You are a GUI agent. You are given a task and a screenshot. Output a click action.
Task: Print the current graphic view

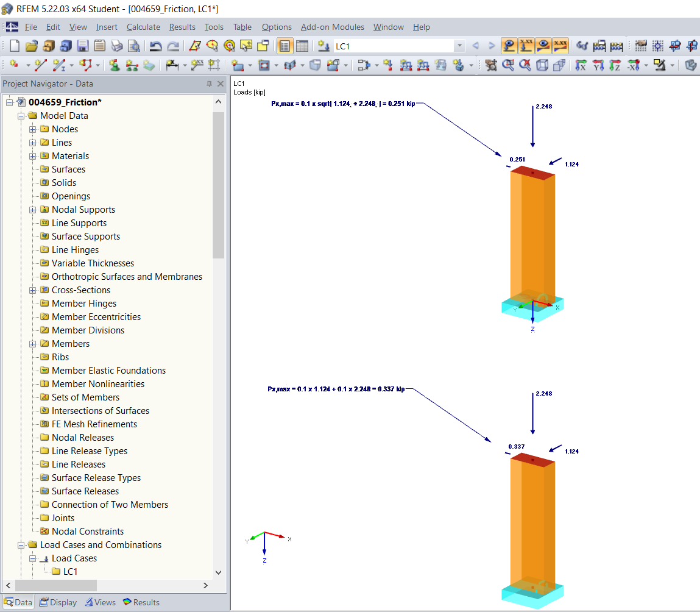click(x=117, y=46)
